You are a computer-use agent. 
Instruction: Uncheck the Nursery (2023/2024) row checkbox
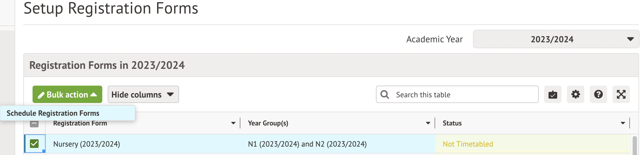pos(34,144)
